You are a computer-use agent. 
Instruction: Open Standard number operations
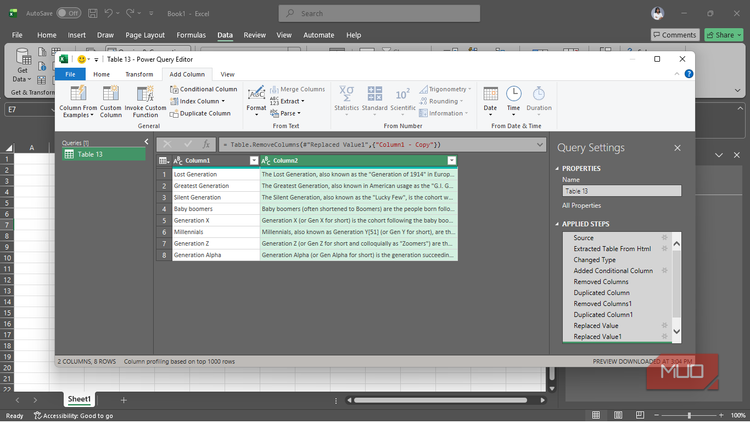click(375, 101)
